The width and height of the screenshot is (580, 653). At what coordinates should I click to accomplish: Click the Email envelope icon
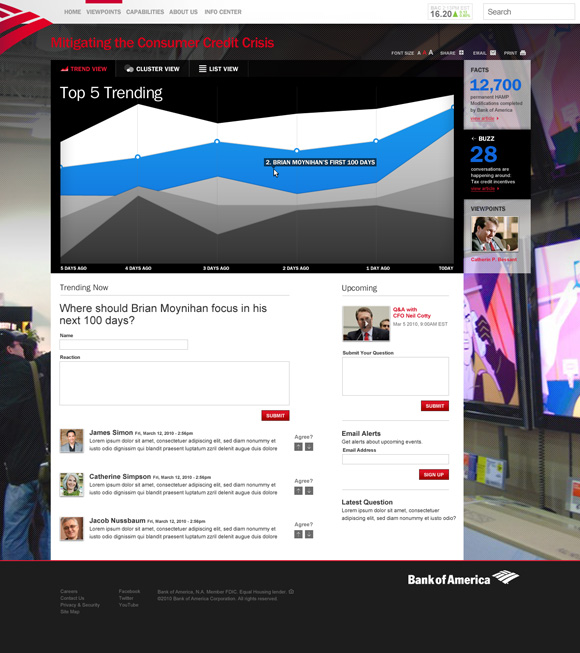coord(493,52)
